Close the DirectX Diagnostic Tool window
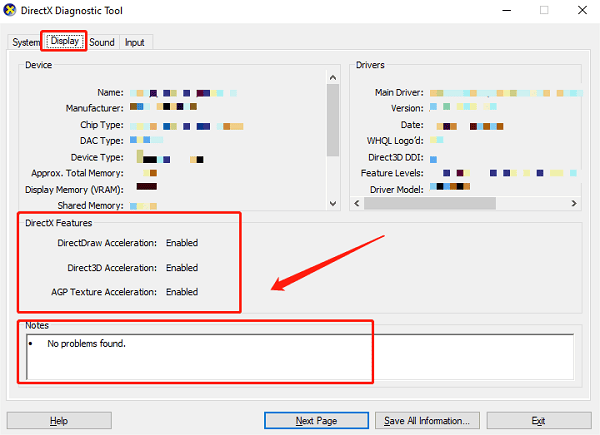 (582, 10)
